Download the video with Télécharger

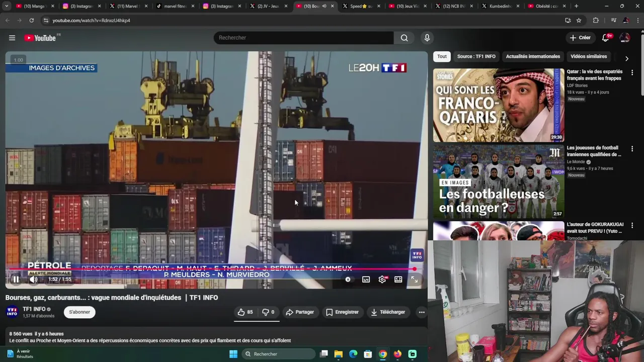(x=387, y=312)
